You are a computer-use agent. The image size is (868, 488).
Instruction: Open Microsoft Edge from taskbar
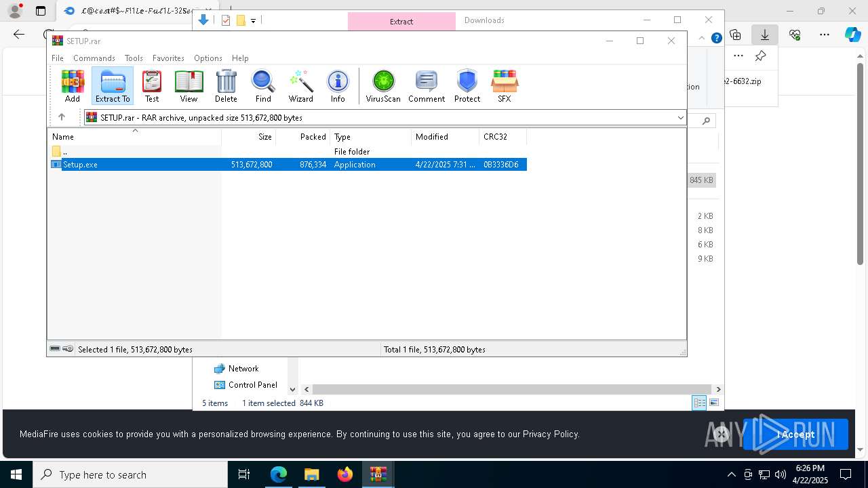click(x=279, y=474)
